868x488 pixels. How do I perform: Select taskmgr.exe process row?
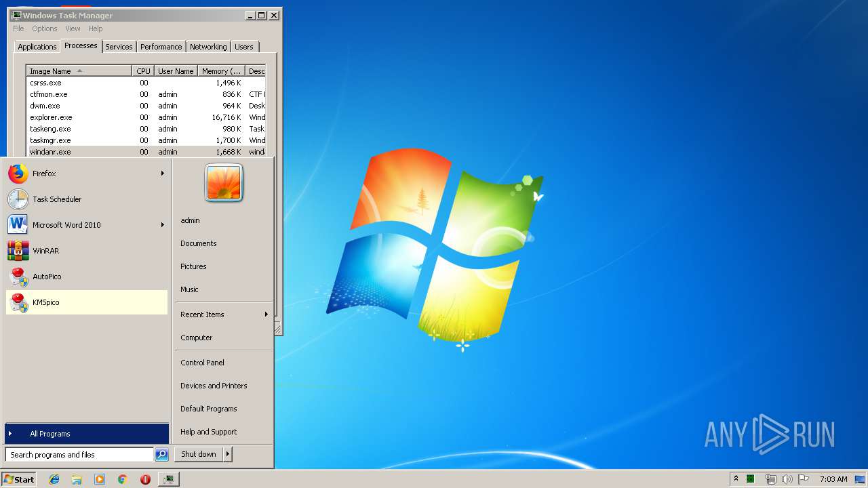point(146,140)
